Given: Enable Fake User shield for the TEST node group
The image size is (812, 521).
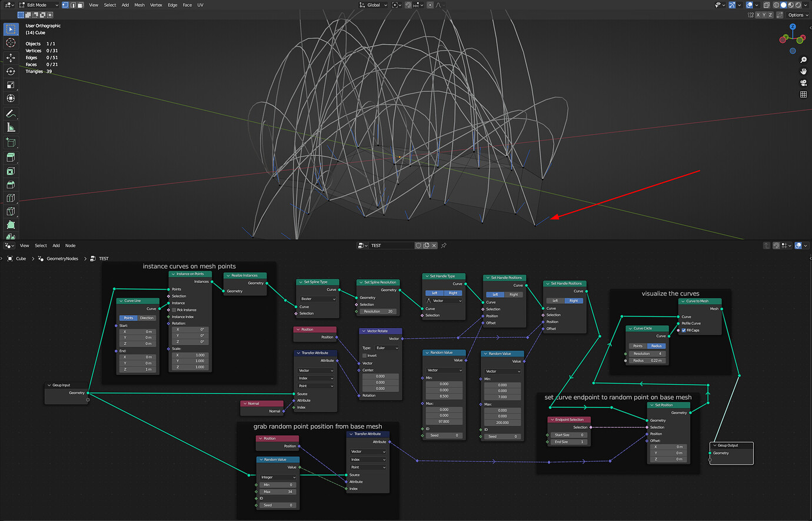Looking at the screenshot, I should point(419,245).
